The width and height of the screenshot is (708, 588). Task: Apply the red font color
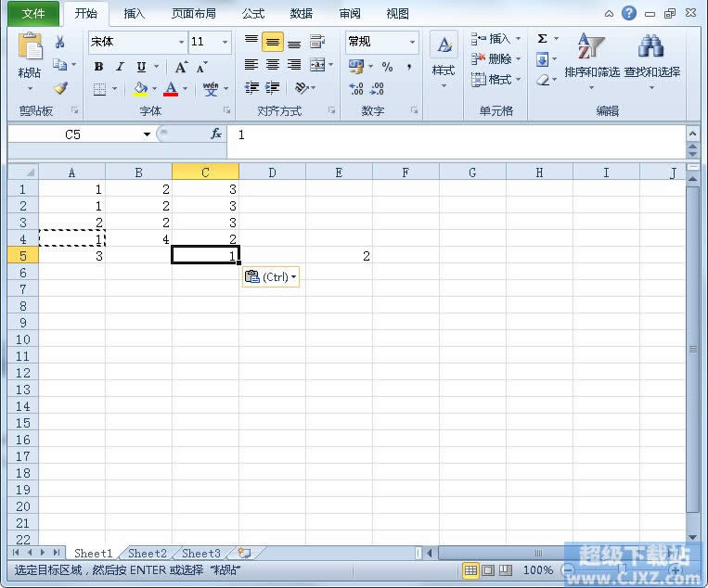coord(171,89)
